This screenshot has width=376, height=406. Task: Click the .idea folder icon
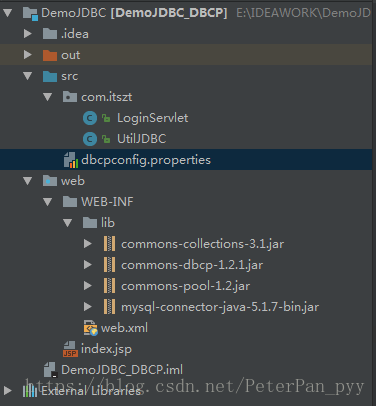point(50,34)
